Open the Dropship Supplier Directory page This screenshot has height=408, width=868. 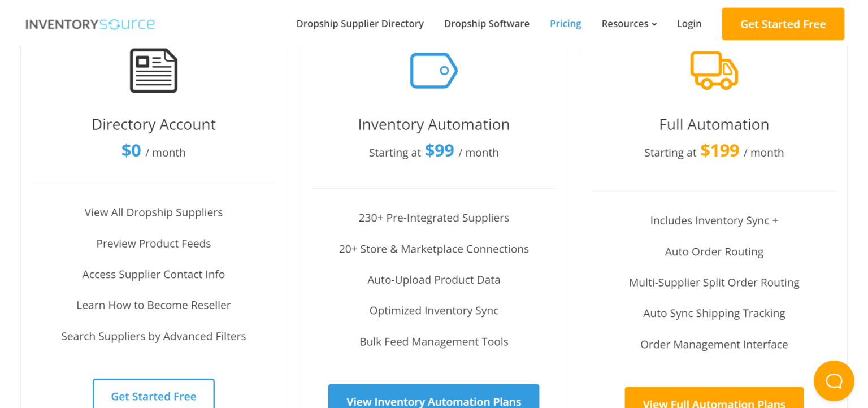(360, 24)
